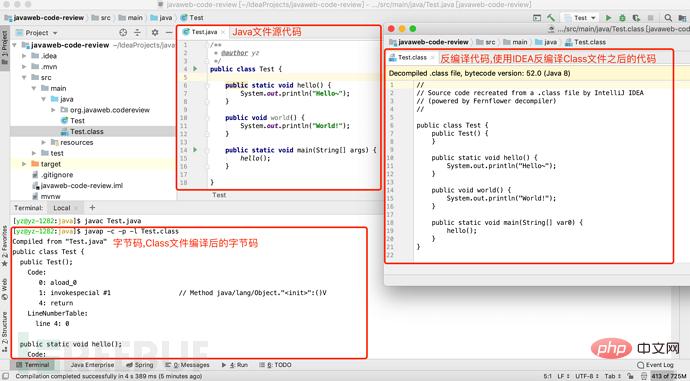The height and width of the screenshot is (381, 690).
Task: Build project using the hammer icon
Action: tap(551, 18)
